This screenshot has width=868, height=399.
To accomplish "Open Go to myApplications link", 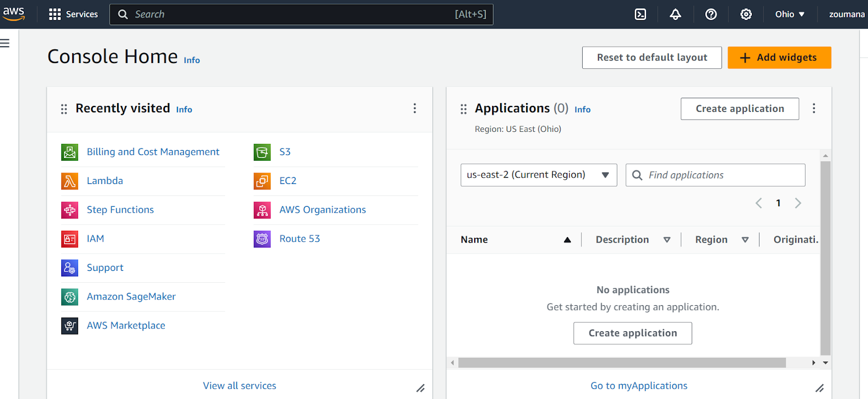I will (639, 385).
